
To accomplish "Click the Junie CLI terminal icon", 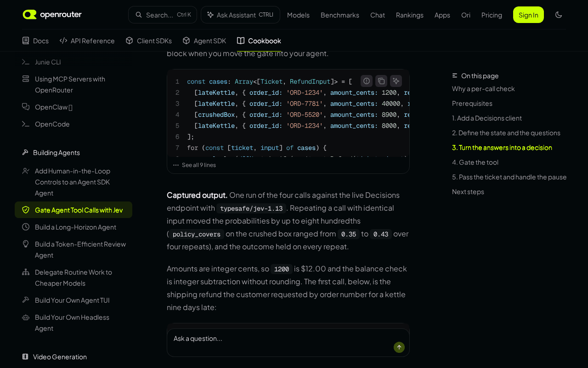I will (26, 62).
